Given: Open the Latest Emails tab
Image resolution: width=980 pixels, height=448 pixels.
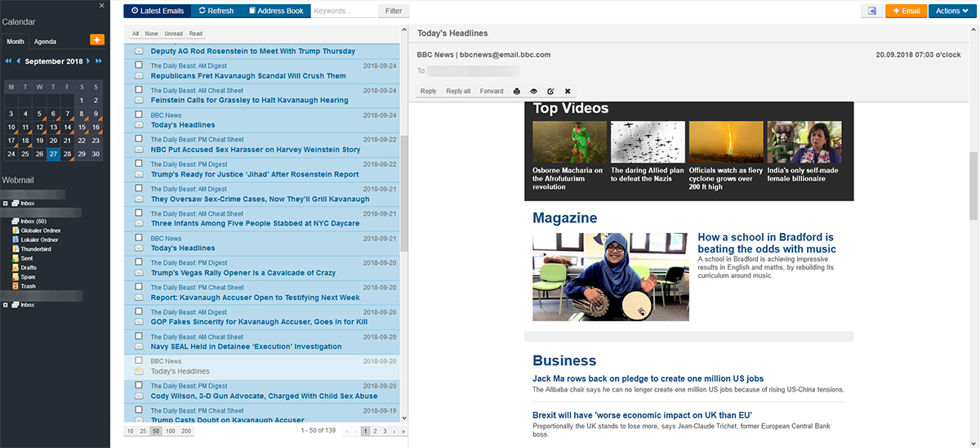Looking at the screenshot, I should [158, 11].
